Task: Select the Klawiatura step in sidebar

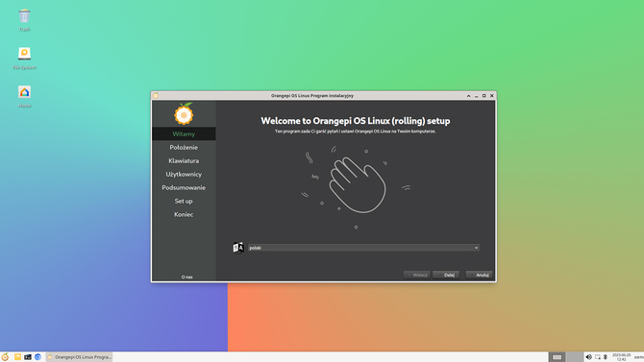Action: (x=184, y=161)
